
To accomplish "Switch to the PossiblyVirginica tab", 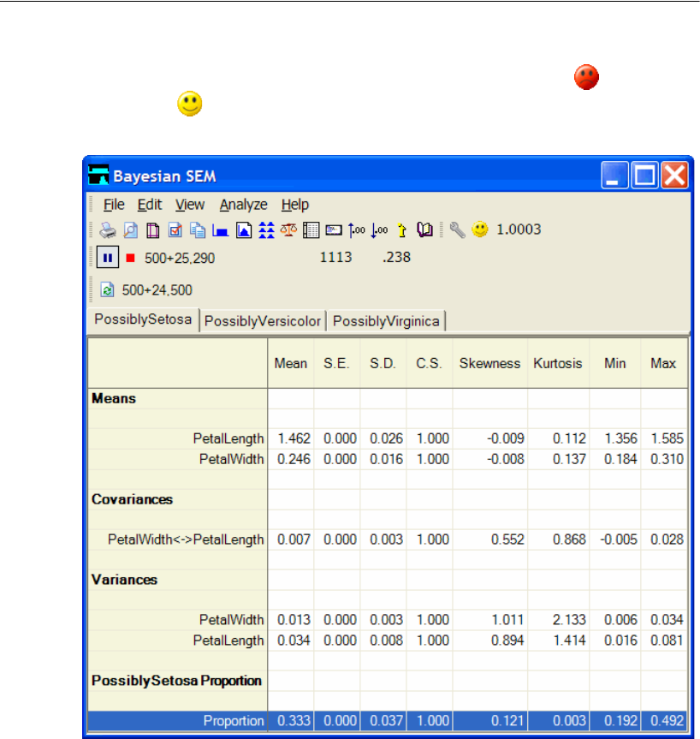I will pyautogui.click(x=386, y=322).
